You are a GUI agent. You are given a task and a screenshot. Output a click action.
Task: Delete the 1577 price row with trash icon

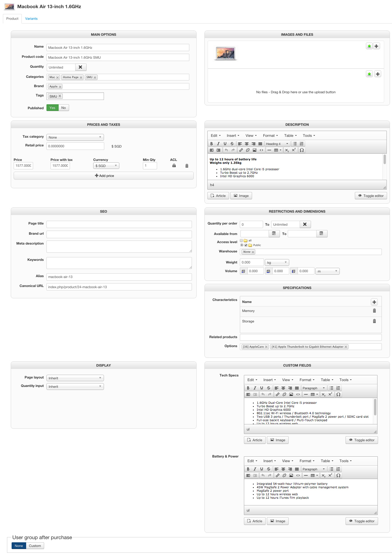[x=187, y=166]
